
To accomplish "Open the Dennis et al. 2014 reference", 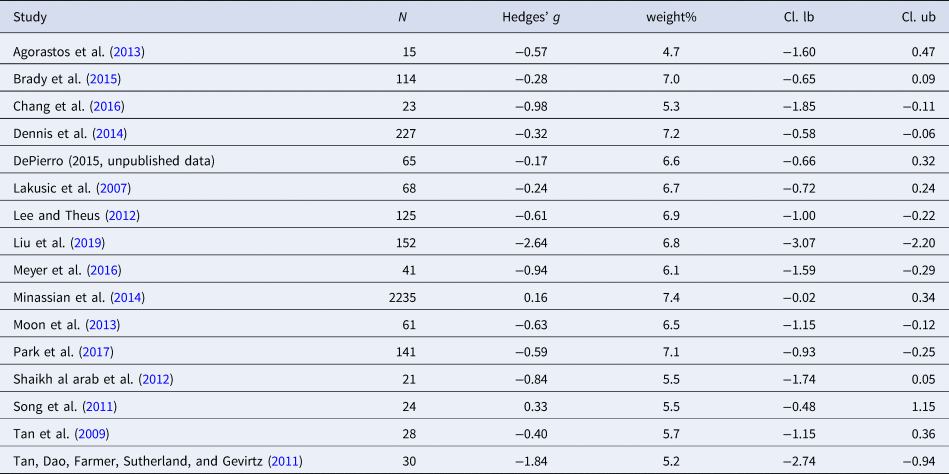I will (87, 133).
